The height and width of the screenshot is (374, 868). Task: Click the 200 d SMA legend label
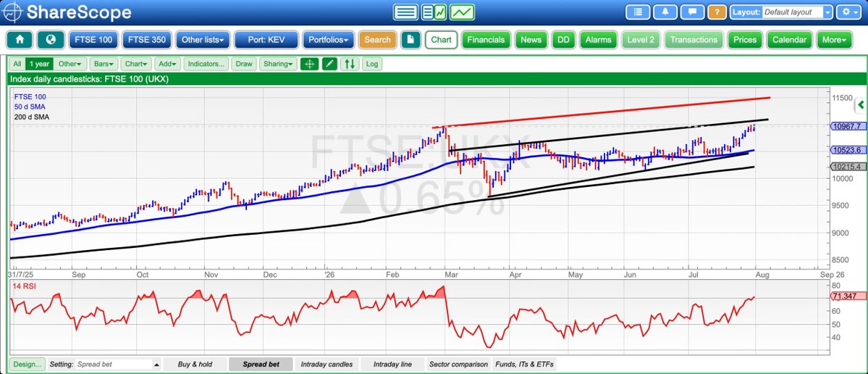tap(32, 117)
